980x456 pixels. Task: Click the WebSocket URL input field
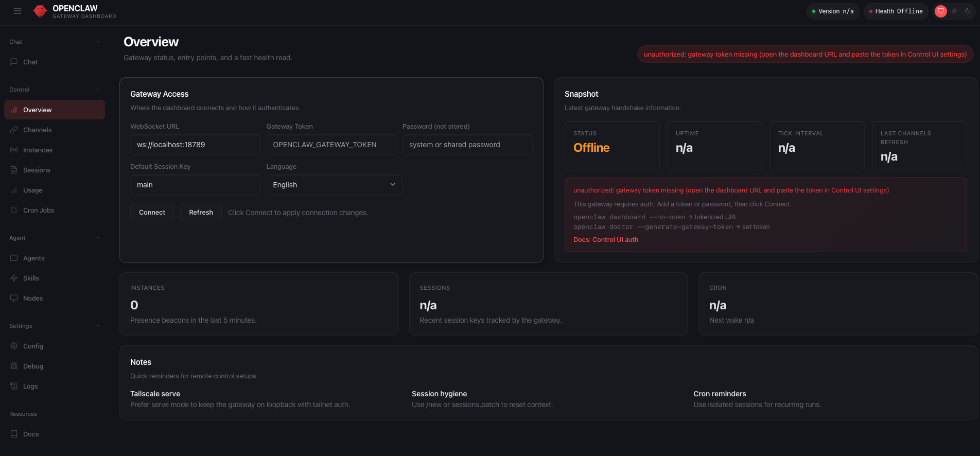pos(195,145)
